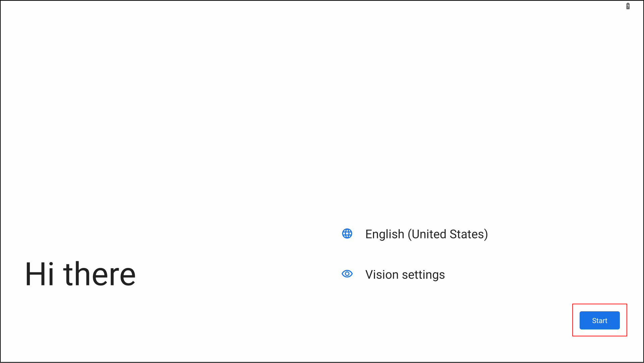This screenshot has height=363, width=644.
Task: Choose the English (United States) entry
Action: 426,234
